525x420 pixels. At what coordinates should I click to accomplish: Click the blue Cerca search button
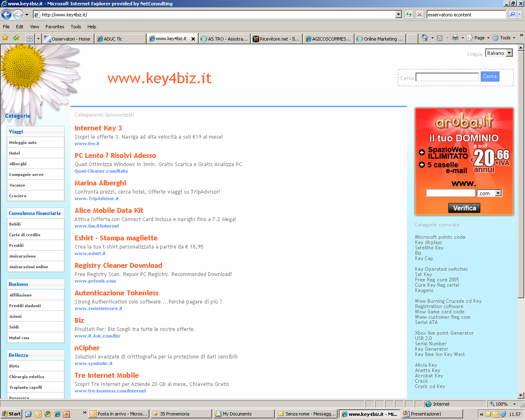pos(490,76)
